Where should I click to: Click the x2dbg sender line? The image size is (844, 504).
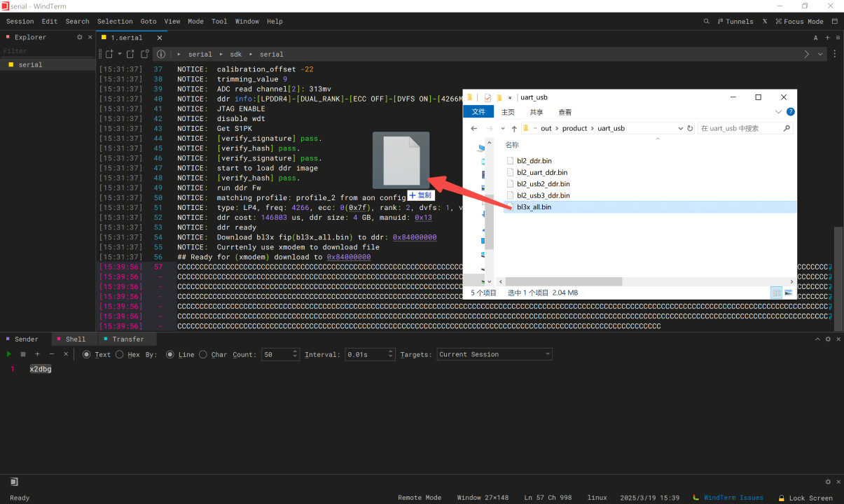click(x=41, y=369)
